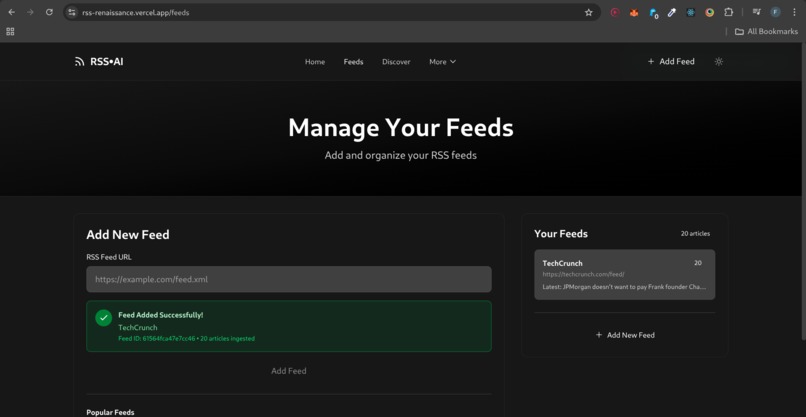Click Add Feed in the top header
This screenshot has width=806, height=417.
coord(671,62)
